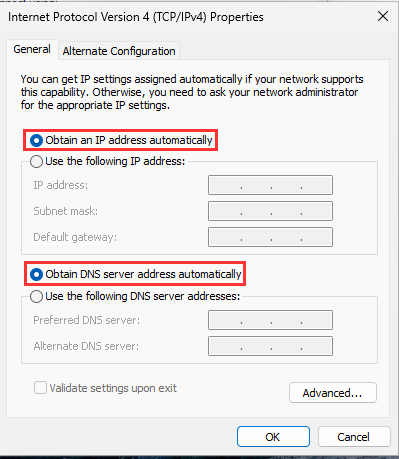This screenshot has width=399, height=459.
Task: Close the TCP/IPv4 Properties dialog
Action: (383, 16)
